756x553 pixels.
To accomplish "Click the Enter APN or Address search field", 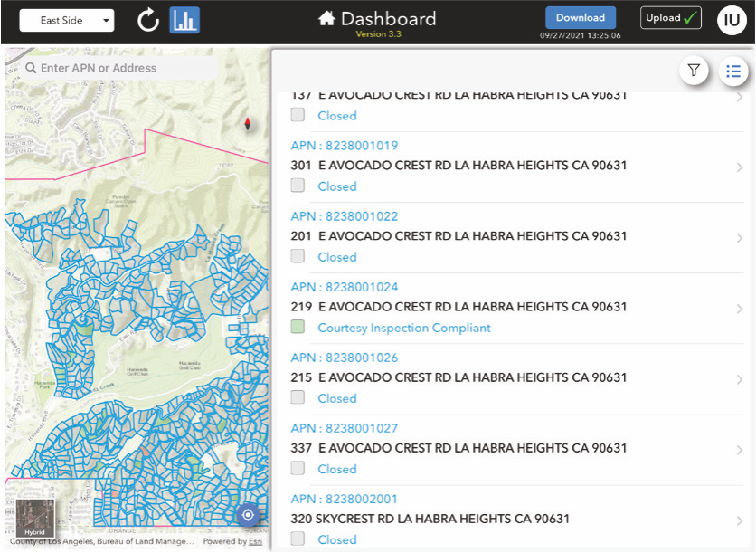I will pos(118,68).
